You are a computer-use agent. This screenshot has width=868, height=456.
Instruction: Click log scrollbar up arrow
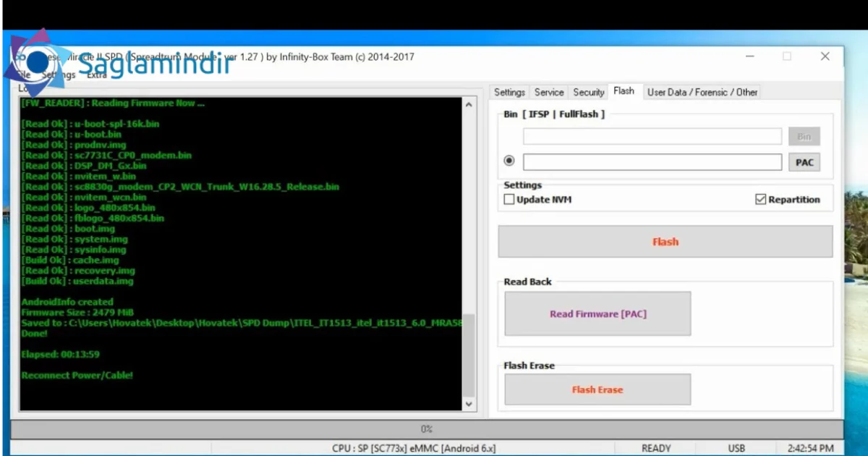469,104
